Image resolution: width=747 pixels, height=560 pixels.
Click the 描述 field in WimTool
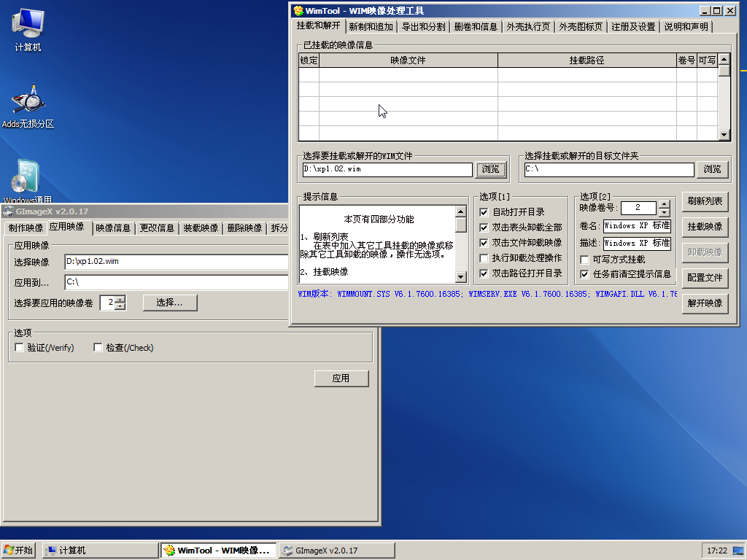[x=637, y=244]
